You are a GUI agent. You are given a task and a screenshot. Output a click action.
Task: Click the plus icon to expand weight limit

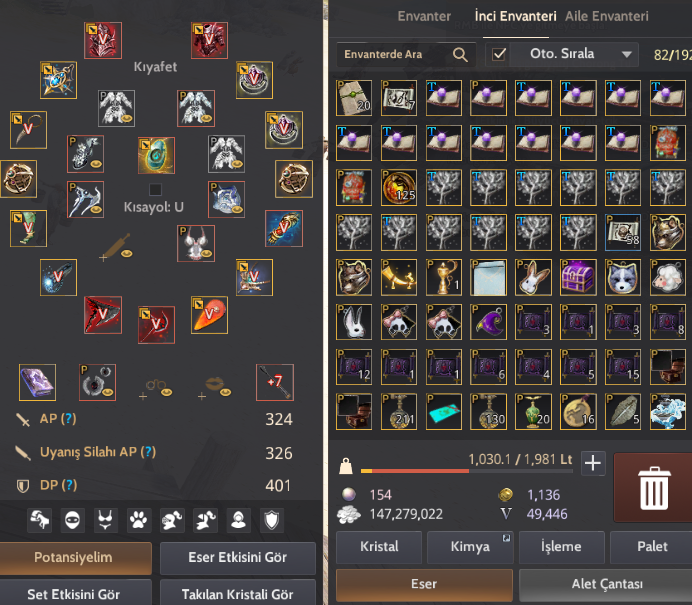click(593, 463)
